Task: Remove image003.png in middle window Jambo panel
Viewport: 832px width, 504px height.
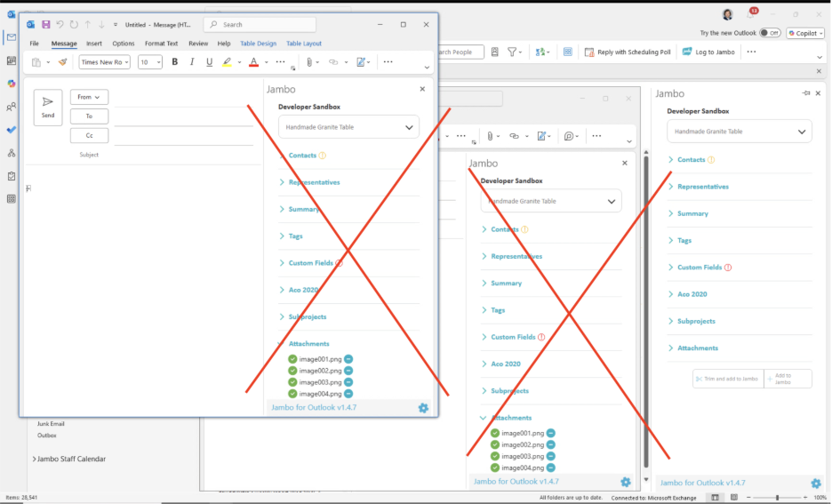Action: pos(551,456)
